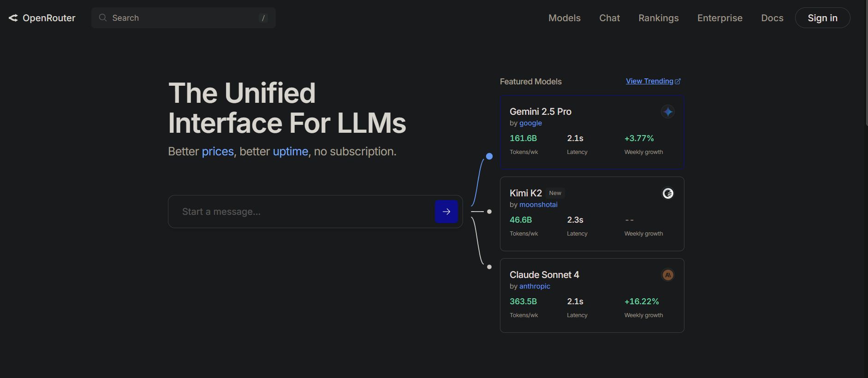This screenshot has width=868, height=378.
Task: Click the OpenRouter brand name
Action: tap(49, 18)
